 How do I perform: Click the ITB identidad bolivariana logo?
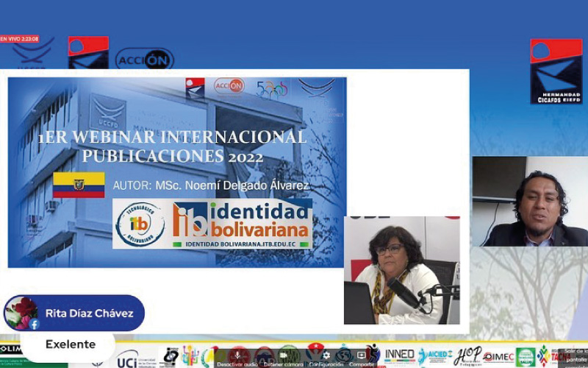(240, 219)
